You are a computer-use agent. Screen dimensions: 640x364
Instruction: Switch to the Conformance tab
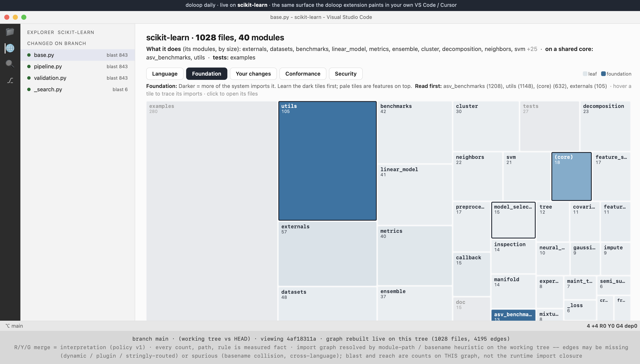point(303,74)
